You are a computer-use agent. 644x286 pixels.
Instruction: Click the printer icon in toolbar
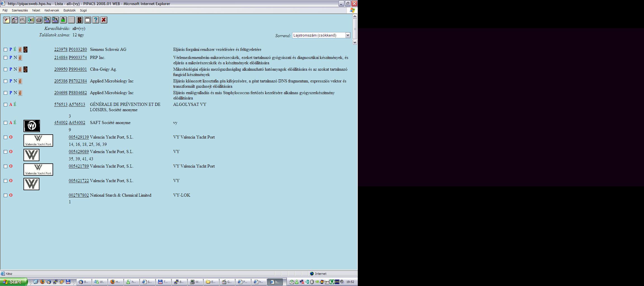pos(39,20)
